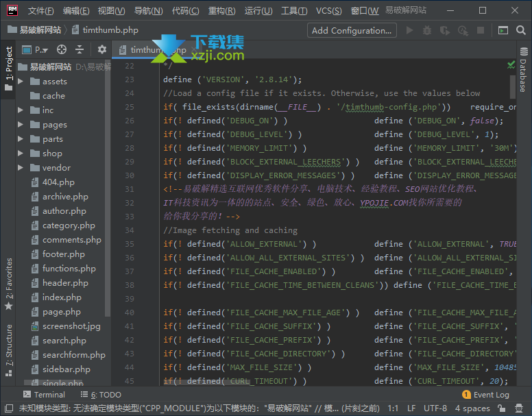
Task: Click status bar module type warning message
Action: coord(199,408)
